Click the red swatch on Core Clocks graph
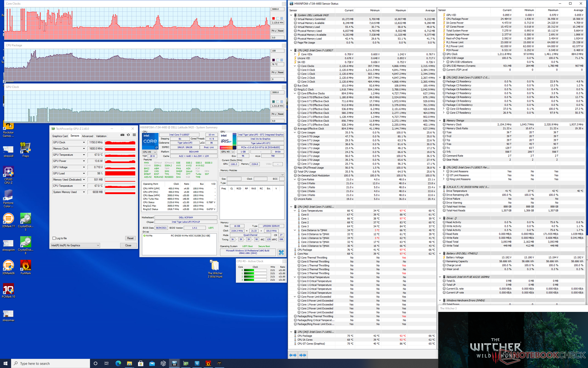Viewport: 588px width, 368px height. click(x=273, y=18)
